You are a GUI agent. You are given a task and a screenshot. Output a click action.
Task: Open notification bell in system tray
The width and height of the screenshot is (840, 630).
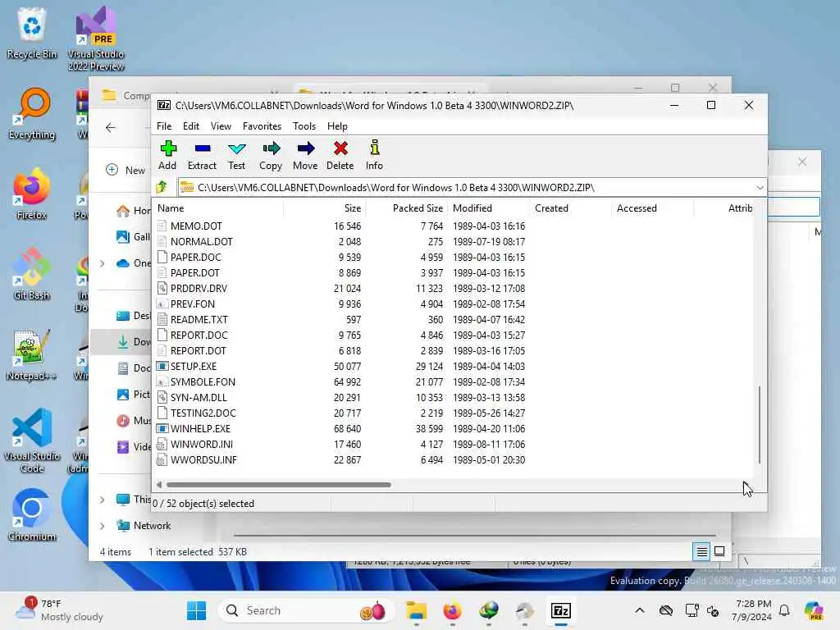(784, 610)
